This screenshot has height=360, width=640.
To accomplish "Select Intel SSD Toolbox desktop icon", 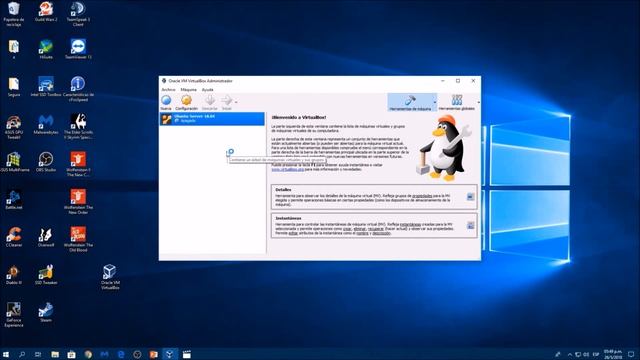I will point(46,87).
